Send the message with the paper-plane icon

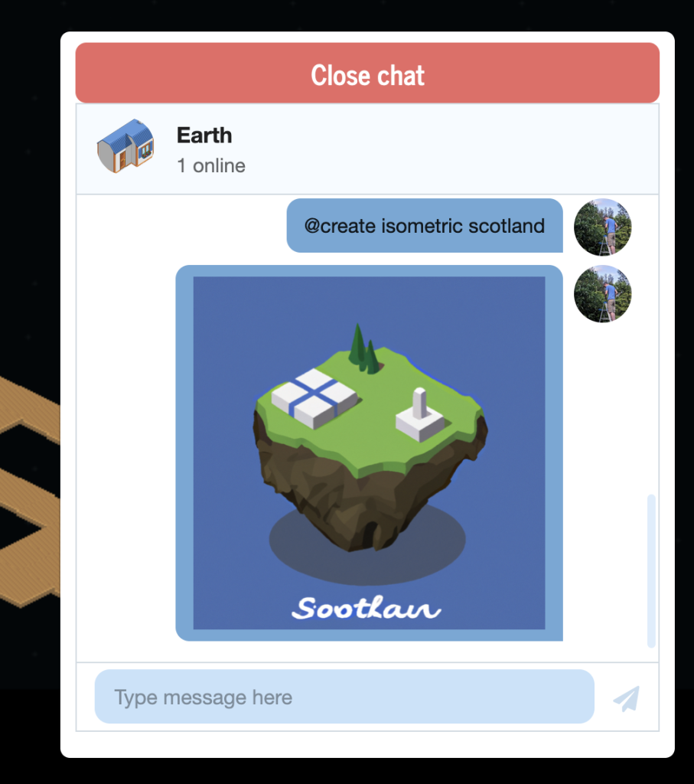pyautogui.click(x=627, y=698)
